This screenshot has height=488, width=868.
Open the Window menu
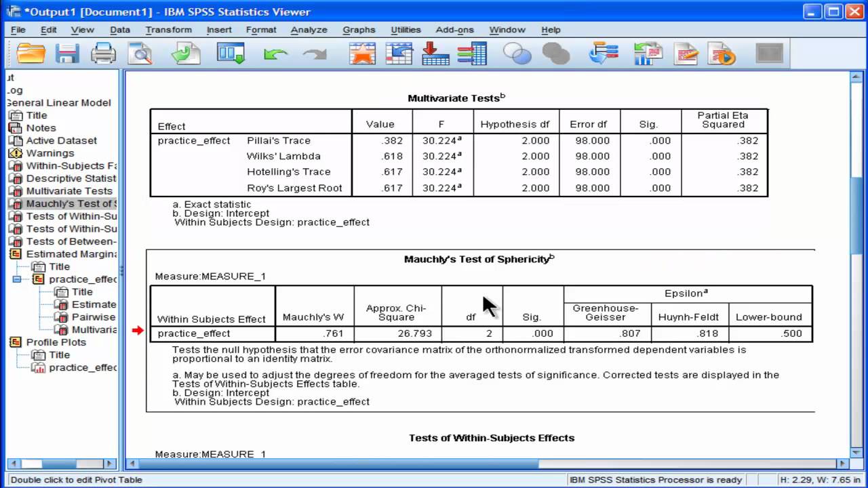[x=507, y=30]
